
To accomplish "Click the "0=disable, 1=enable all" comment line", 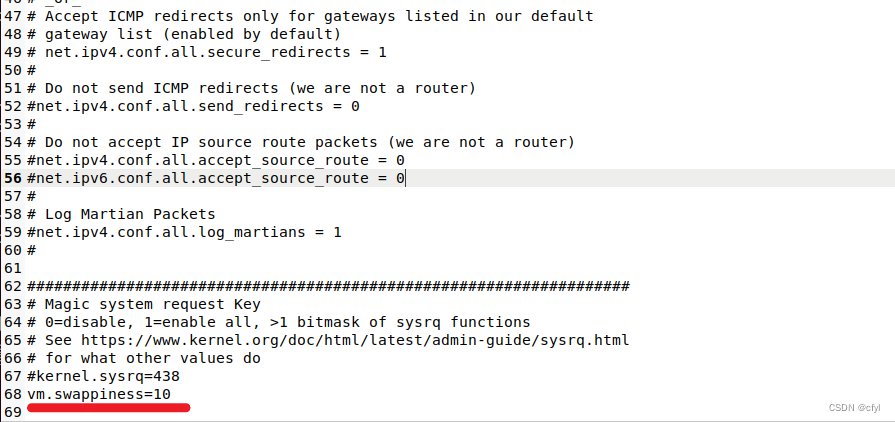I will (278, 322).
